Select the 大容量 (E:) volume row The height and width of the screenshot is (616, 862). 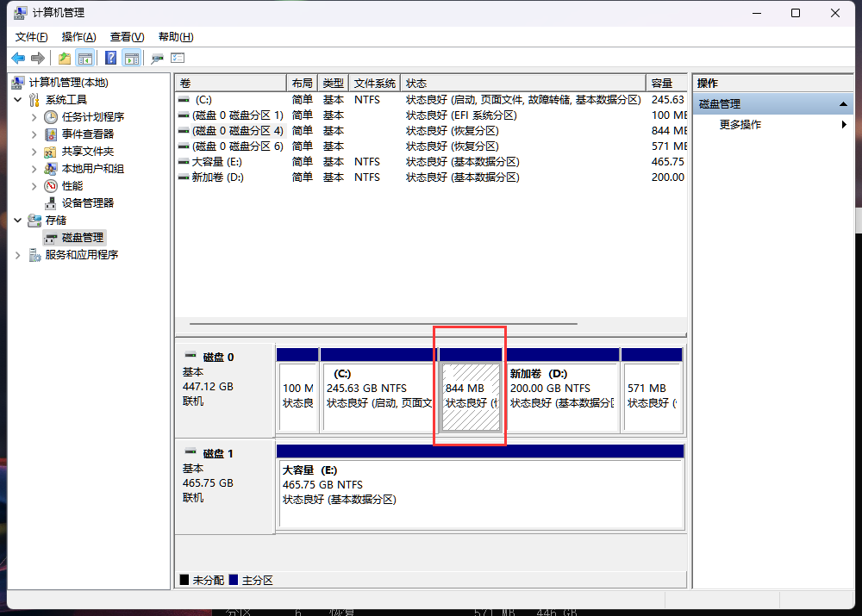[431, 162]
